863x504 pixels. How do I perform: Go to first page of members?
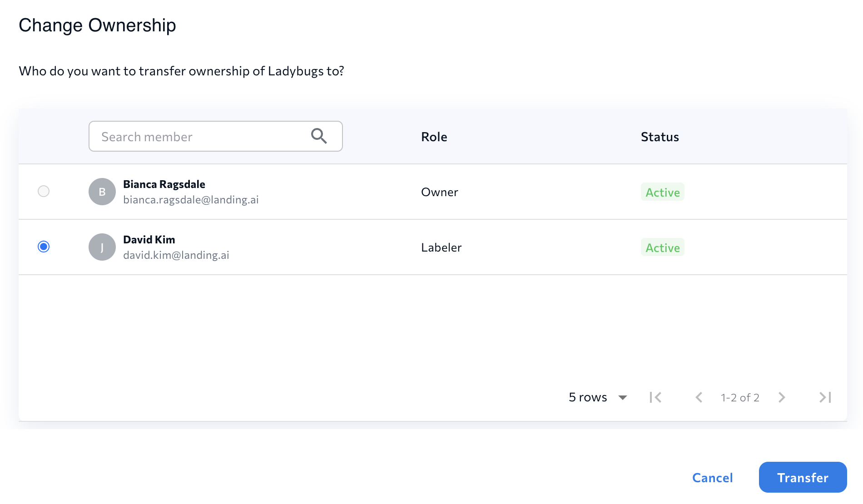(655, 397)
